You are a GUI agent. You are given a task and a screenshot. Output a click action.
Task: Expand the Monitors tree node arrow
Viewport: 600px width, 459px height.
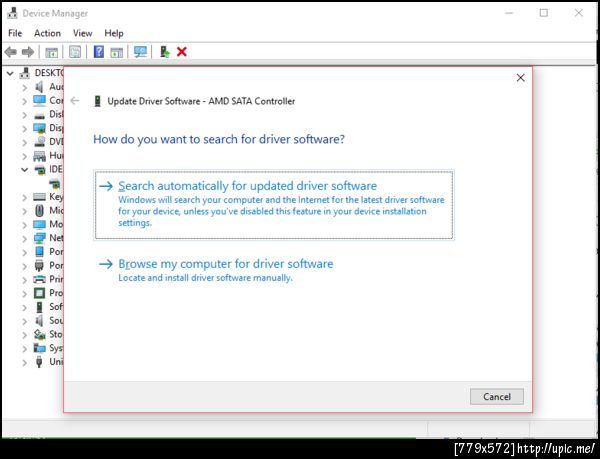point(24,225)
